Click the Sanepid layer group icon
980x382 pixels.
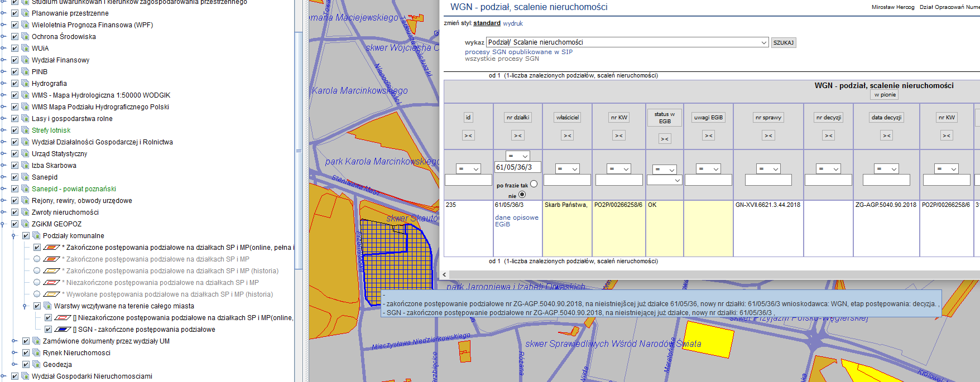[25, 177]
